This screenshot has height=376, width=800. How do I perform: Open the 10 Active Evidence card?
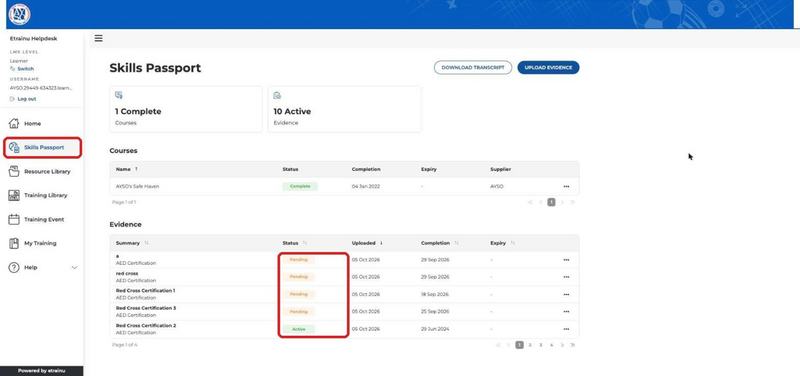tap(344, 109)
